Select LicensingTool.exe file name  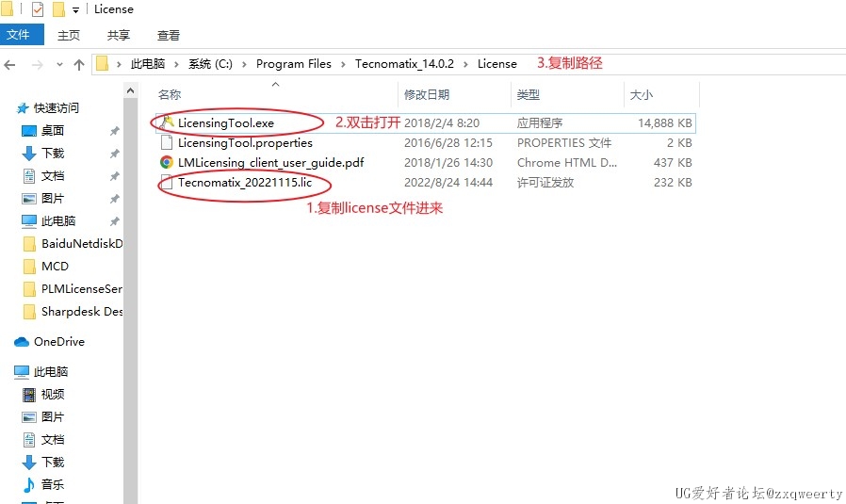click(226, 123)
